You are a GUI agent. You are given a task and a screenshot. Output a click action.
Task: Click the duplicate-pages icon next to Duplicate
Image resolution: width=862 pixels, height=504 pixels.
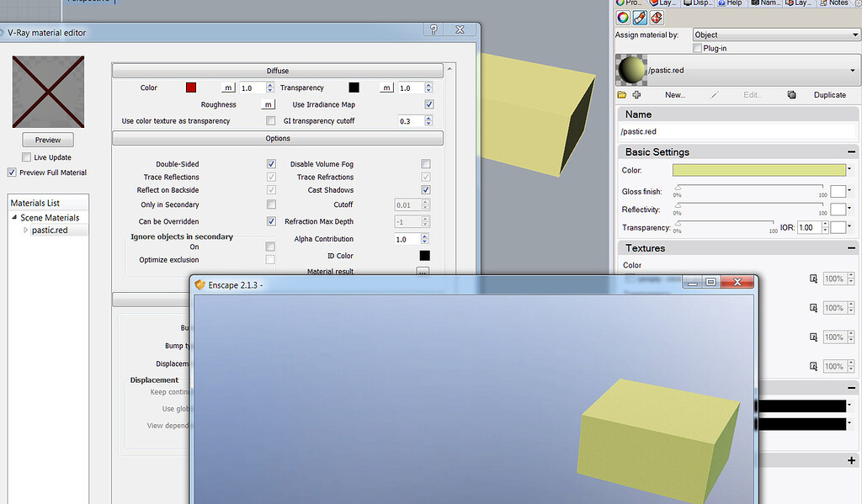point(791,94)
